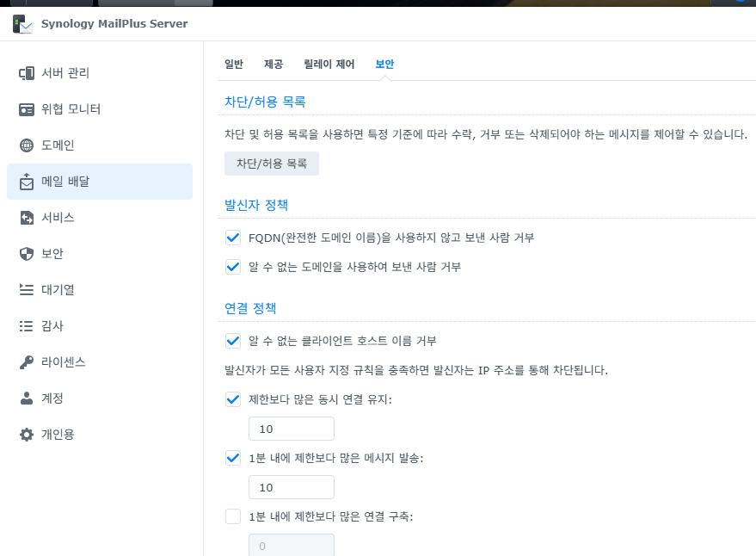Switch to the 일반 tab
This screenshot has width=756, height=556.
tap(234, 65)
